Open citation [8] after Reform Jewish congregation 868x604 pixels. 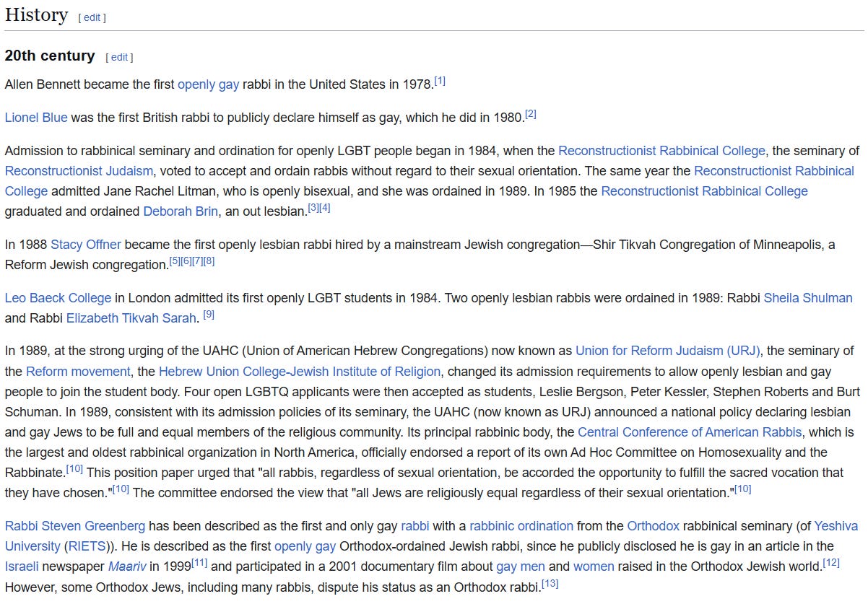[x=209, y=261]
